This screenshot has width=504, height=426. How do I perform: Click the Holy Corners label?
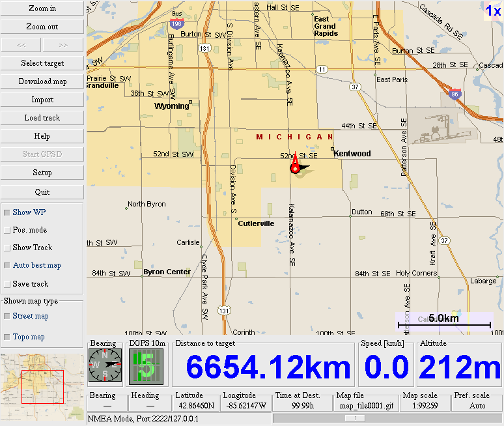pyautogui.click(x=417, y=273)
